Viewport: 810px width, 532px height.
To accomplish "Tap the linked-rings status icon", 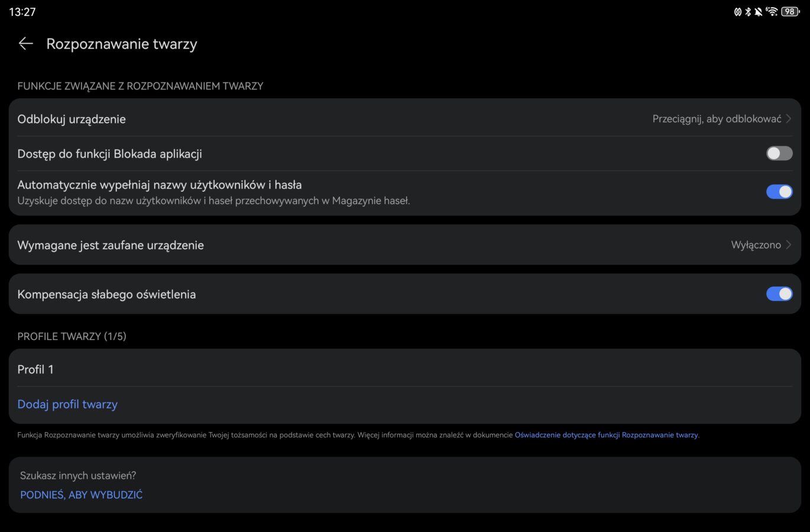I will 738,12.
